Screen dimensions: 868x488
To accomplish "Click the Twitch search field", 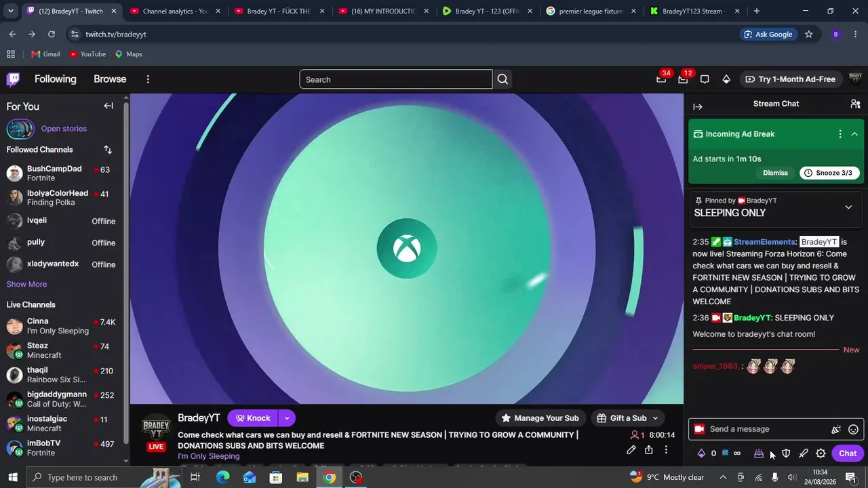I will 395,79.
